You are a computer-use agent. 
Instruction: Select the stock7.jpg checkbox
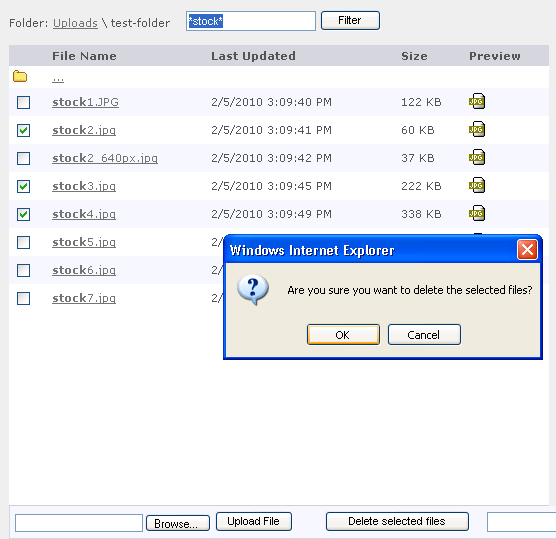[x=23, y=299]
